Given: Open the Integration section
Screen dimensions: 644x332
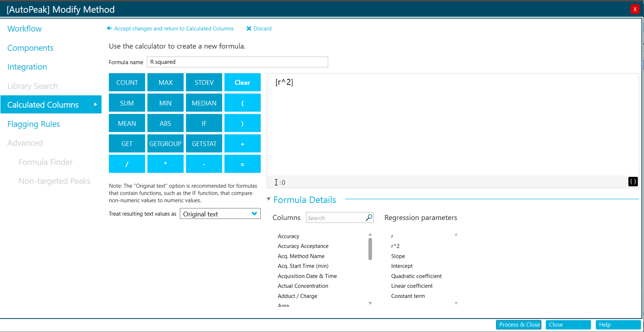Looking at the screenshot, I should tap(27, 67).
